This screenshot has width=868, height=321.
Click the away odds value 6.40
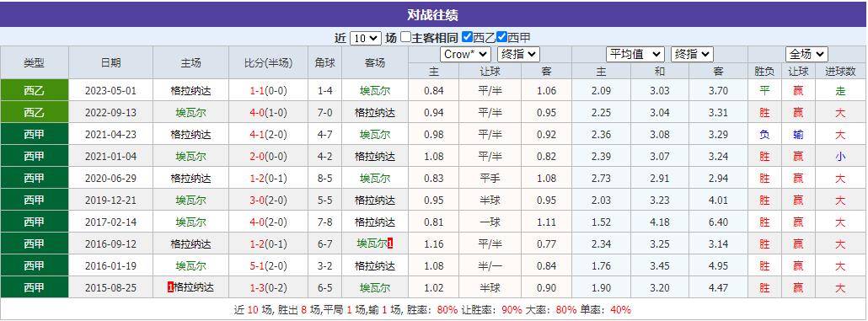719,222
